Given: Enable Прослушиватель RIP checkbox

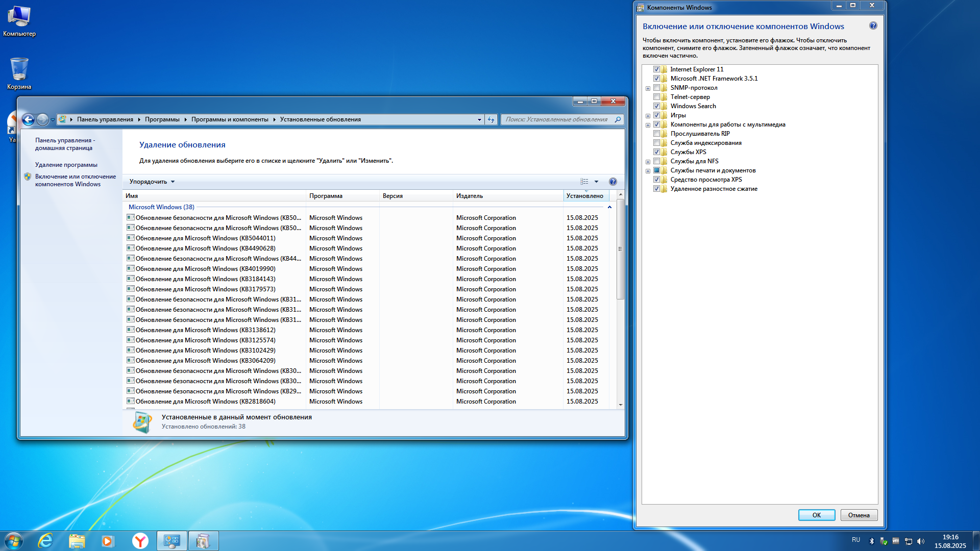Looking at the screenshot, I should pyautogui.click(x=656, y=134).
